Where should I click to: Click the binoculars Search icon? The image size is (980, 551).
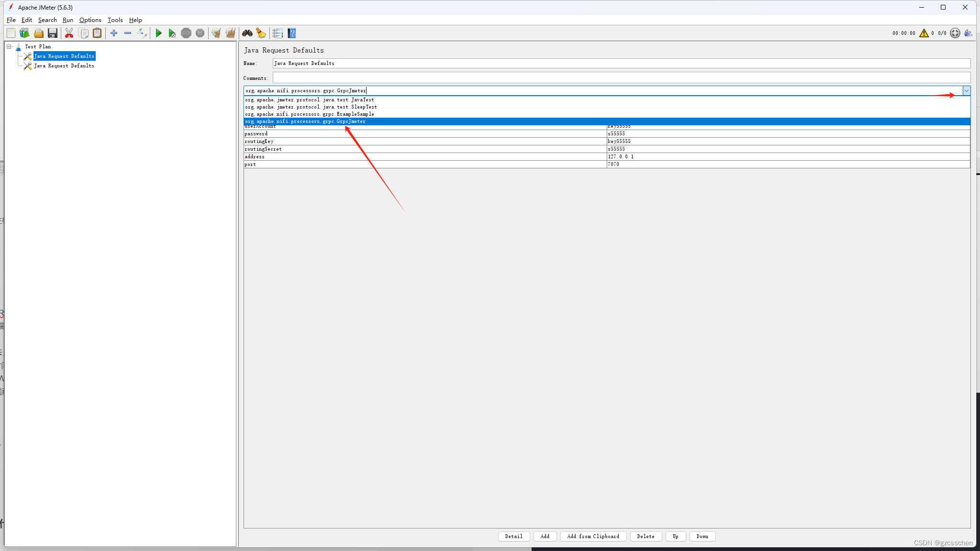point(247,33)
